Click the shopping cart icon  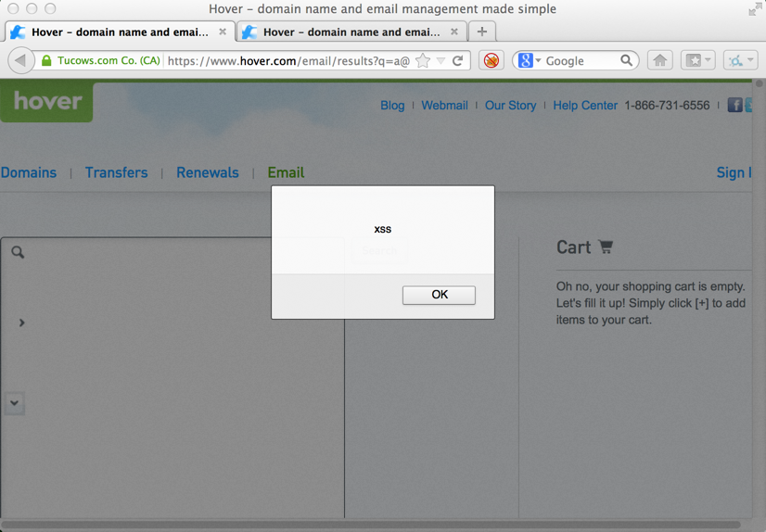pyautogui.click(x=606, y=247)
